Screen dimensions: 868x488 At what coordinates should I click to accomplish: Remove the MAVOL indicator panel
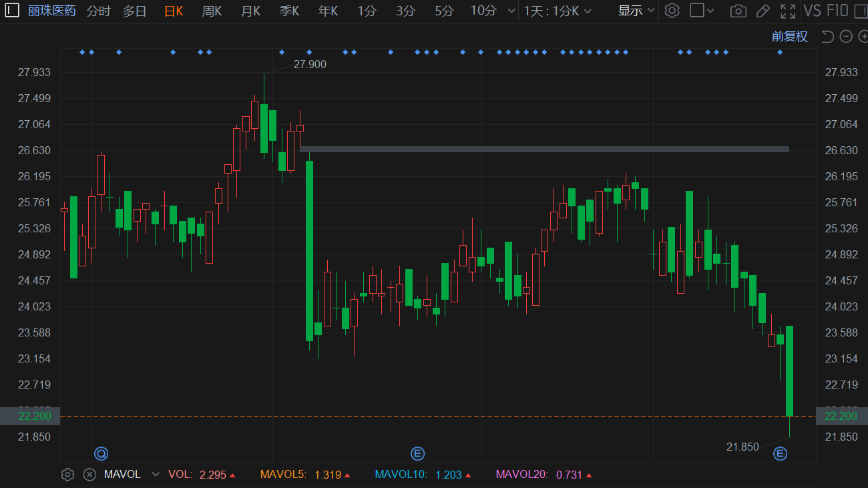click(89, 475)
